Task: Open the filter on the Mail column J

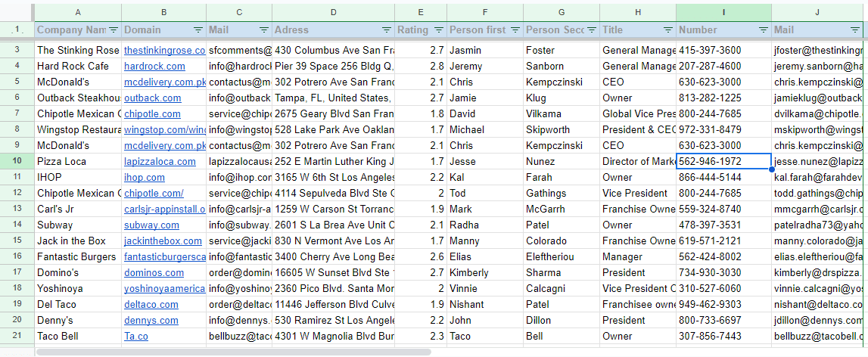Action: [854, 30]
